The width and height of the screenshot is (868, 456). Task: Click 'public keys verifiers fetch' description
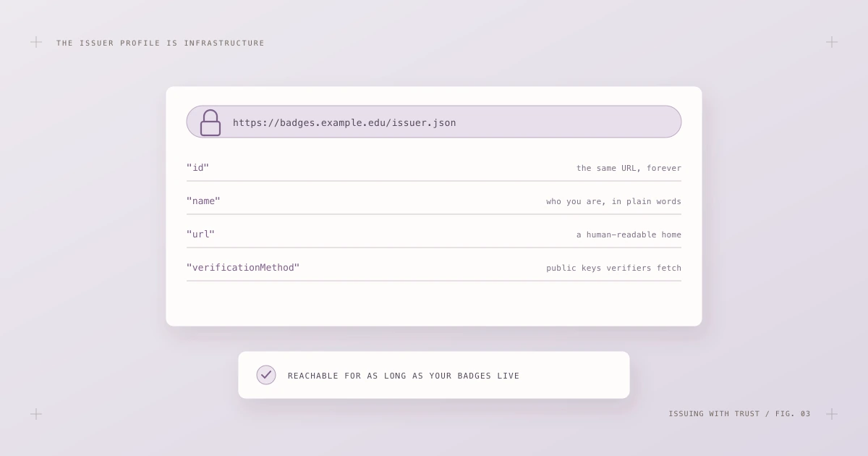(613, 268)
